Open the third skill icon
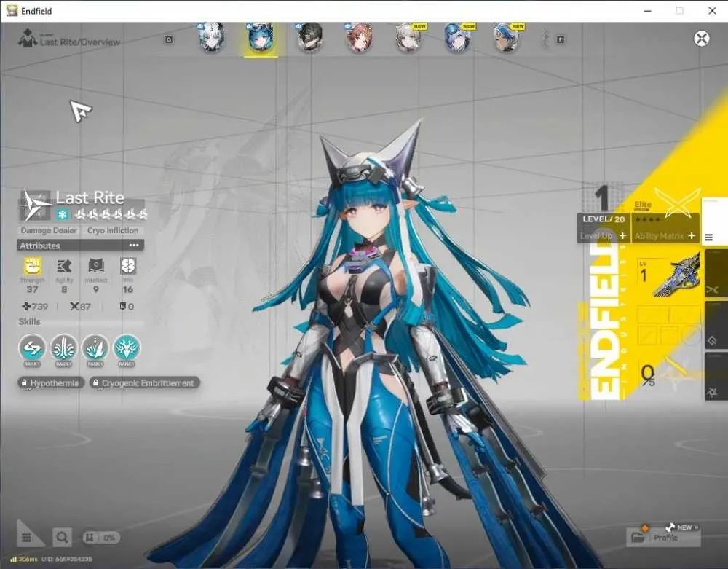 point(95,348)
